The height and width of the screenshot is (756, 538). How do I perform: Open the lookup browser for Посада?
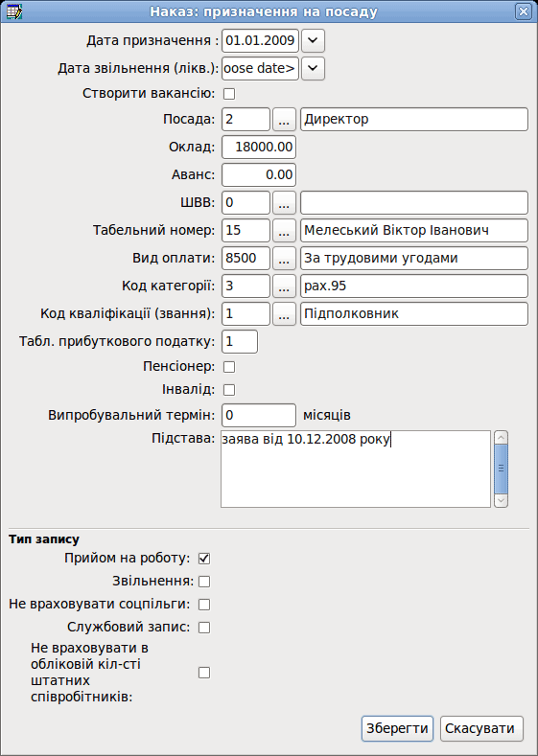284,120
